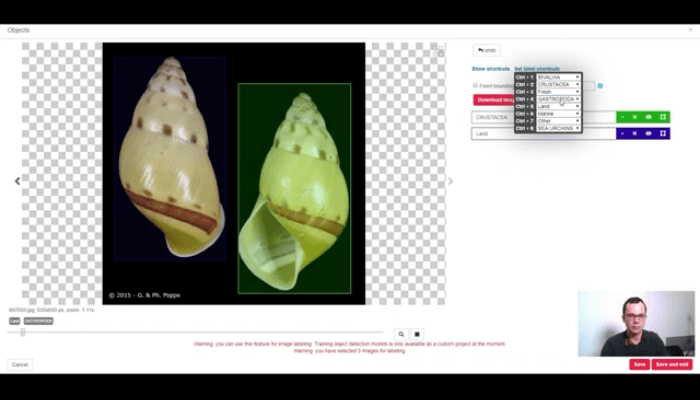
Task: Open the Ctrl + 2 CRUSTACEA dropdown
Action: (x=558, y=84)
